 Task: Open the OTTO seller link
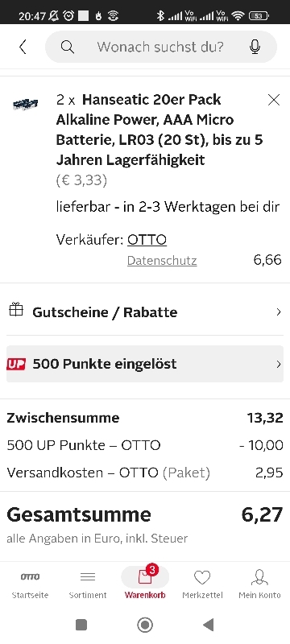147,240
